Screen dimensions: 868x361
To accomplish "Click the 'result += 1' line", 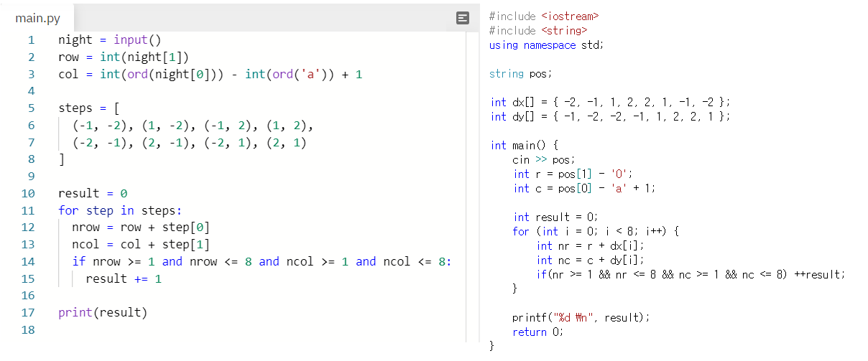I will coord(124,278).
